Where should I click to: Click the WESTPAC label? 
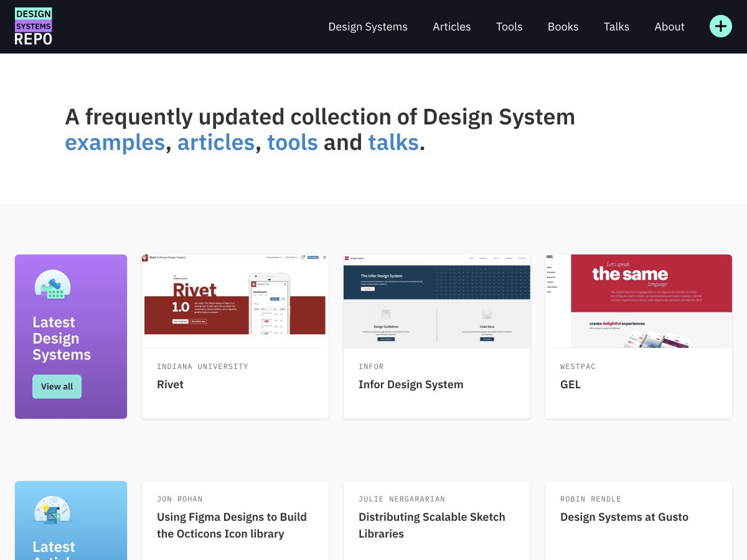(x=578, y=366)
